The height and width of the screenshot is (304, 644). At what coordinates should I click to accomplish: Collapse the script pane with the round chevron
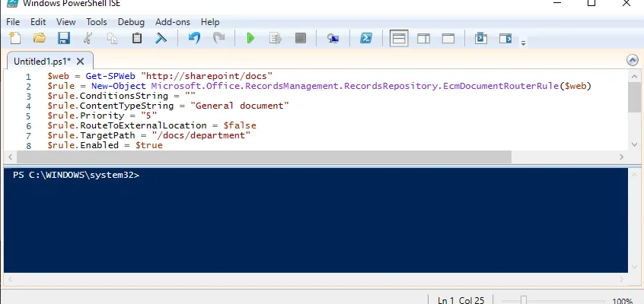coord(633,61)
